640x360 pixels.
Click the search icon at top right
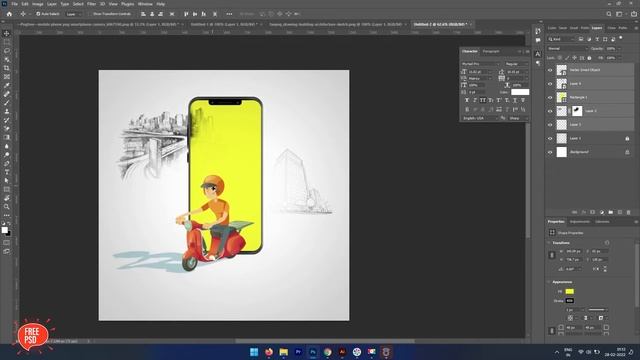(x=609, y=14)
